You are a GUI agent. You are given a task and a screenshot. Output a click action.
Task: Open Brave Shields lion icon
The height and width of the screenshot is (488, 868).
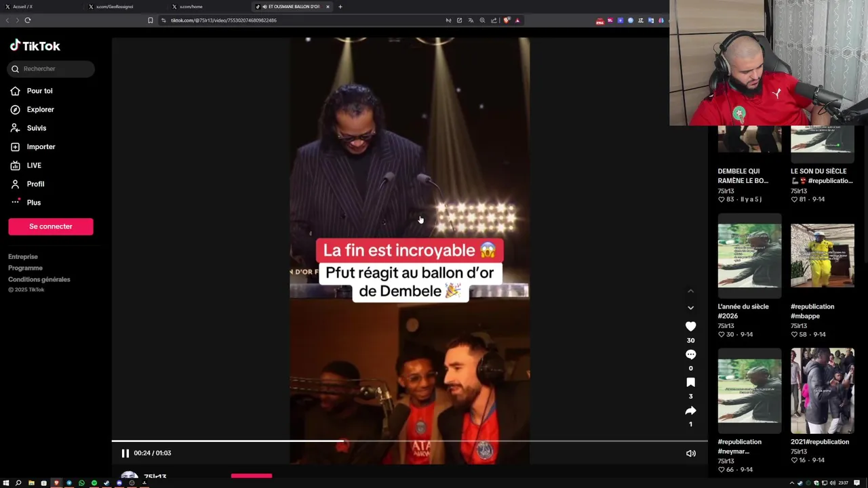[507, 20]
